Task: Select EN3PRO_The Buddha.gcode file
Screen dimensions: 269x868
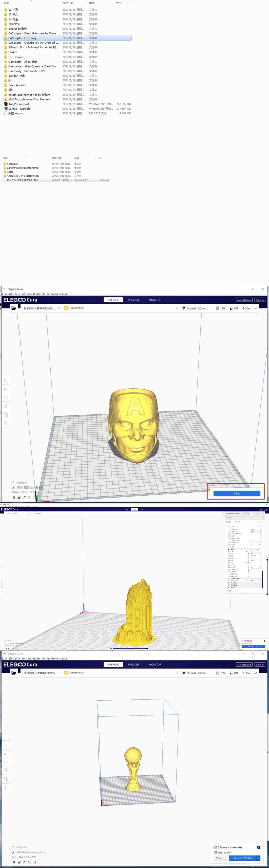Action: pos(56,180)
